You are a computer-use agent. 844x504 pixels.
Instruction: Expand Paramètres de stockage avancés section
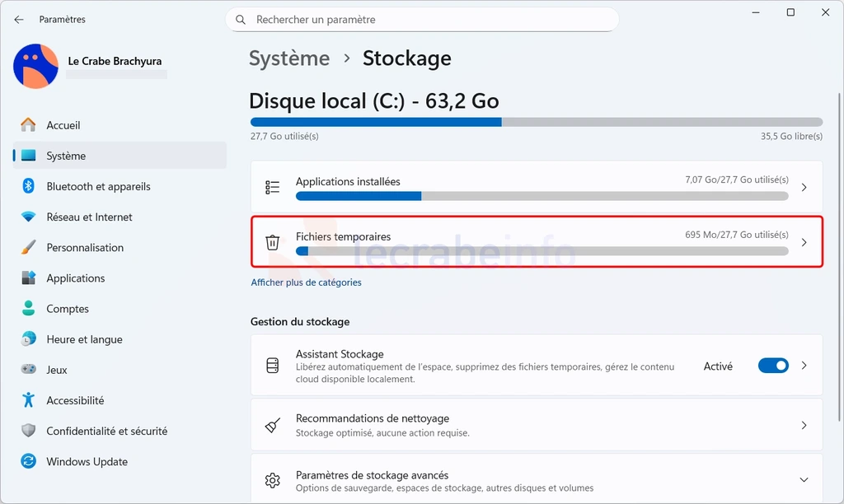click(x=804, y=480)
